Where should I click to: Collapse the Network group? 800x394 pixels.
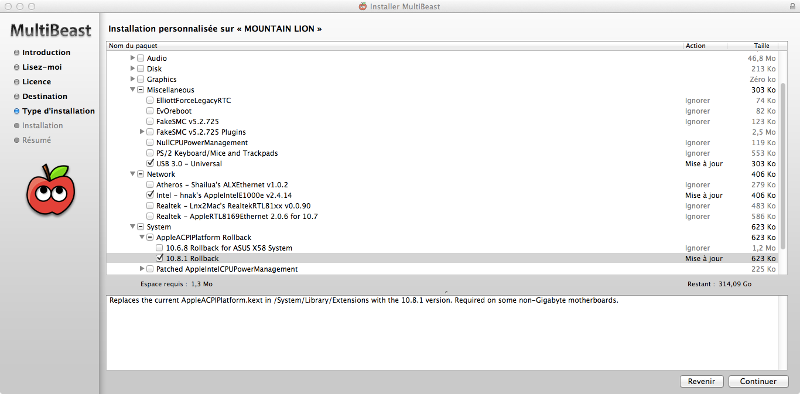click(133, 174)
